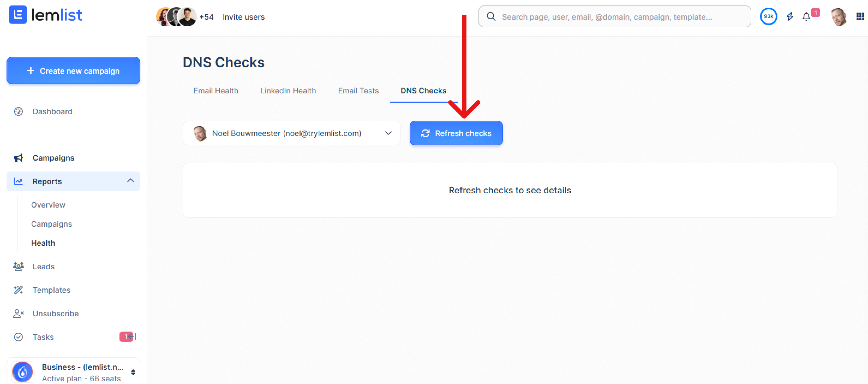Click the team members avatar group
Image resolution: width=868 pixels, height=384 pixels.
click(x=176, y=17)
